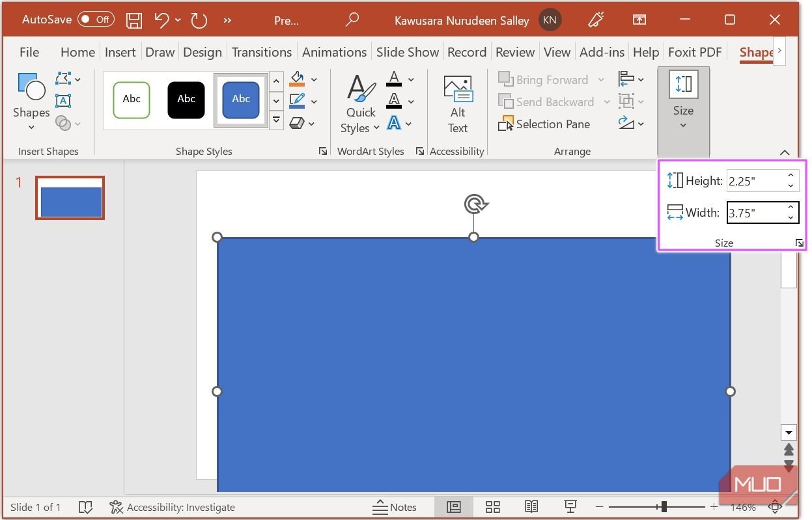812x520 pixels.
Task: Open the Text Fill dropdown arrow
Action: 411,79
